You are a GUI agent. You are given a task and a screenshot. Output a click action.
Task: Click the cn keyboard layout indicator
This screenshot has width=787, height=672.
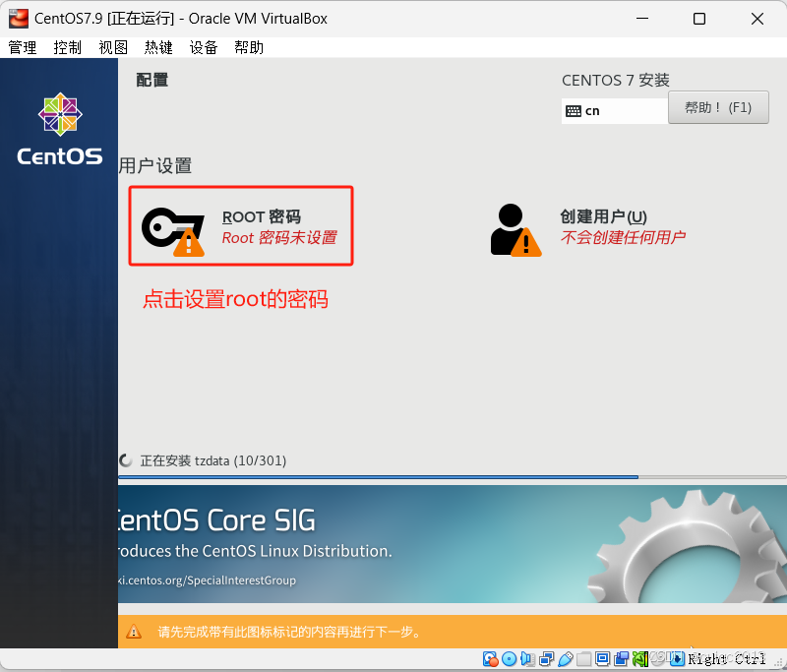[614, 111]
